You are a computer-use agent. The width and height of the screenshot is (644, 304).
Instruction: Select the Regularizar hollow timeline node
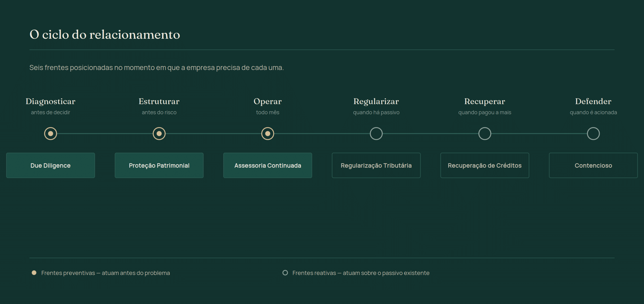pos(376,133)
